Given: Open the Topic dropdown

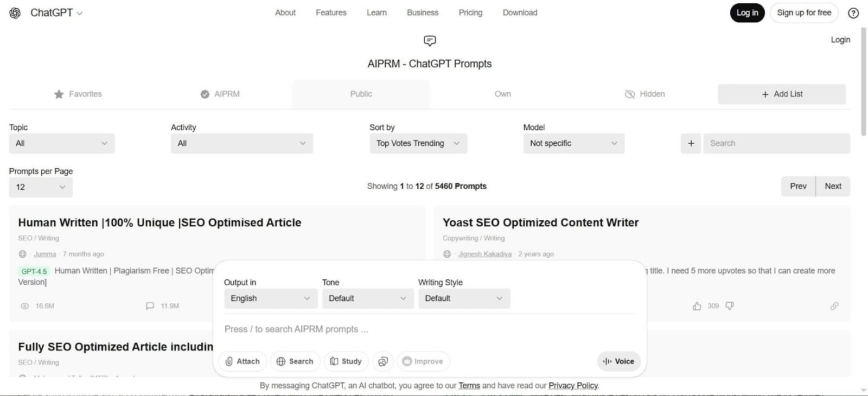Looking at the screenshot, I should tap(62, 143).
